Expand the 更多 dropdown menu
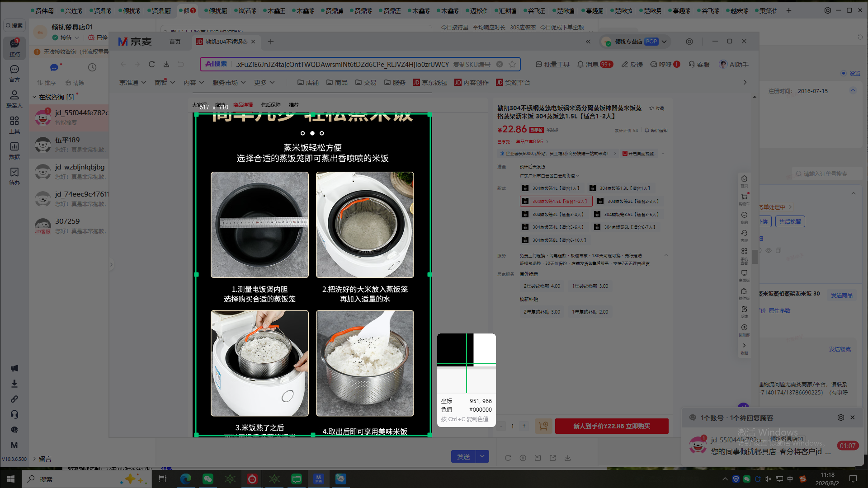The height and width of the screenshot is (488, 868). [264, 83]
